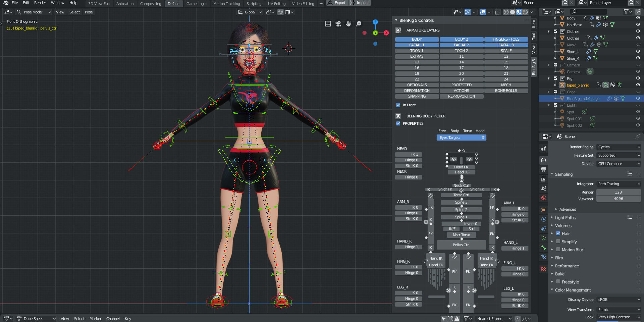Image resolution: width=644 pixels, height=322 pixels.
Task: Disable the Hair checkbox
Action: pos(558,233)
